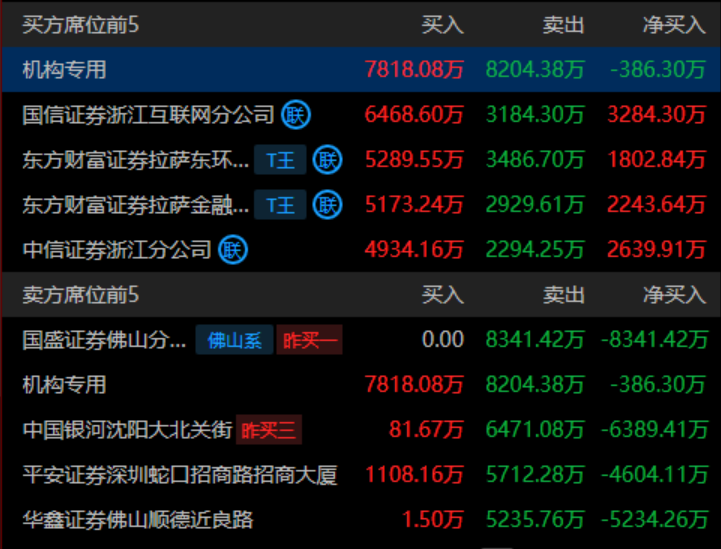Click the 昨买三 tag
This screenshot has width=721, height=549.
[x=269, y=430]
